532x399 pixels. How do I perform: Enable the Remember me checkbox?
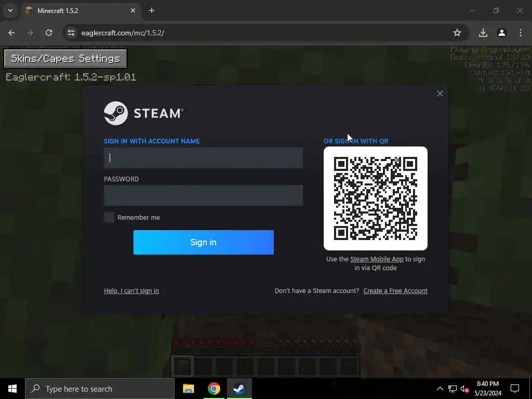(109, 218)
